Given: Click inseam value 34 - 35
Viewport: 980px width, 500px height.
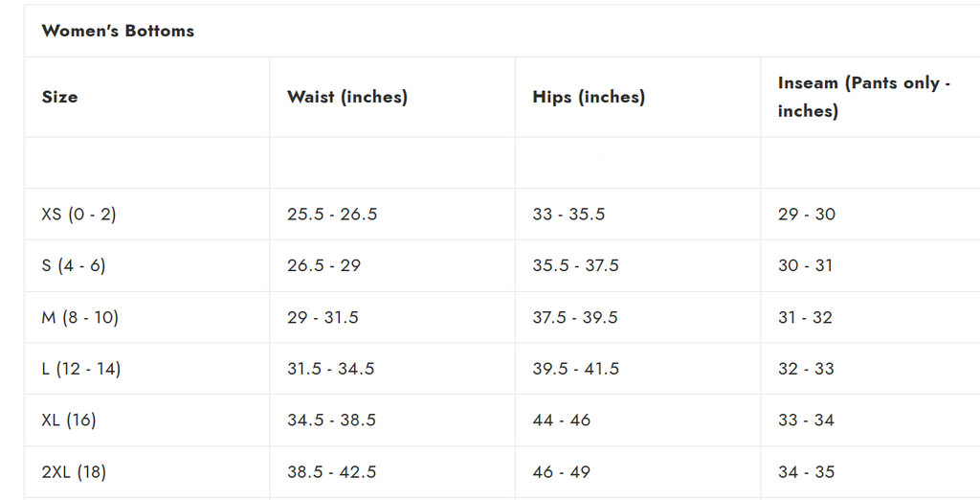Looking at the screenshot, I should tap(806, 471).
